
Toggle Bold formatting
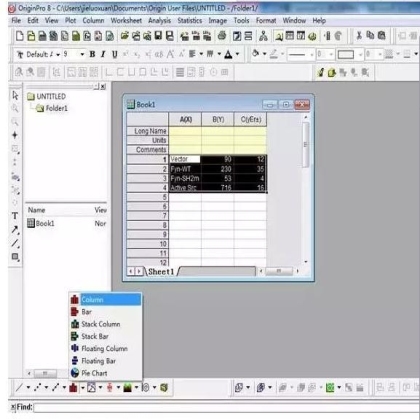tap(92, 54)
